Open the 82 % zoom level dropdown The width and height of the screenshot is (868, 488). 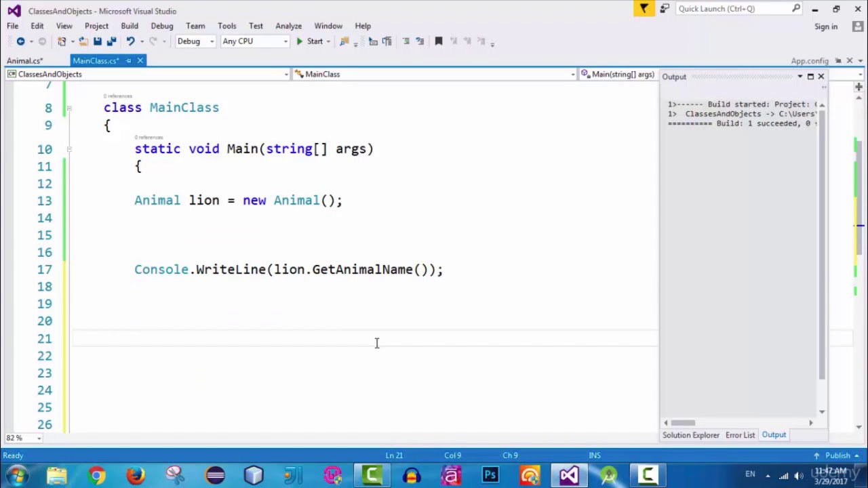click(39, 439)
